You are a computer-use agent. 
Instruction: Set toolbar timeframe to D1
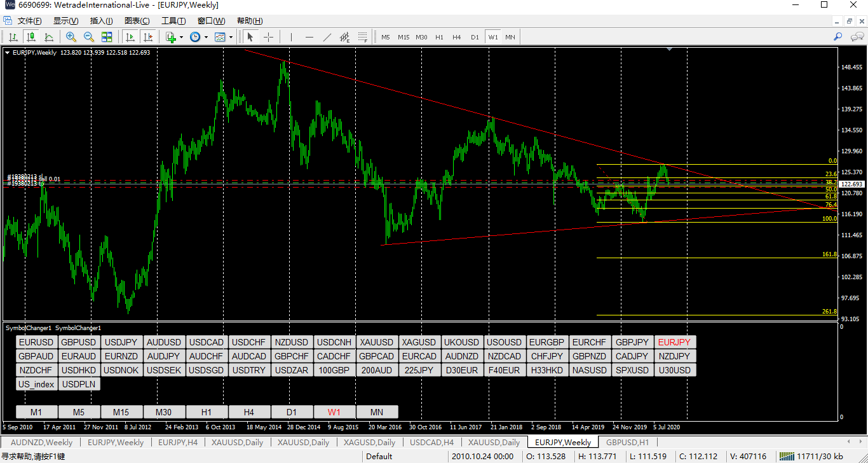(475, 37)
